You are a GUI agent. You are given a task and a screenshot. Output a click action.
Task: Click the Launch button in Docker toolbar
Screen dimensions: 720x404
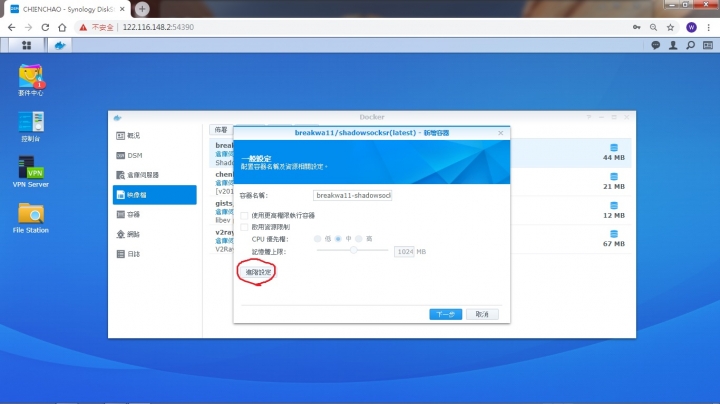(221, 130)
